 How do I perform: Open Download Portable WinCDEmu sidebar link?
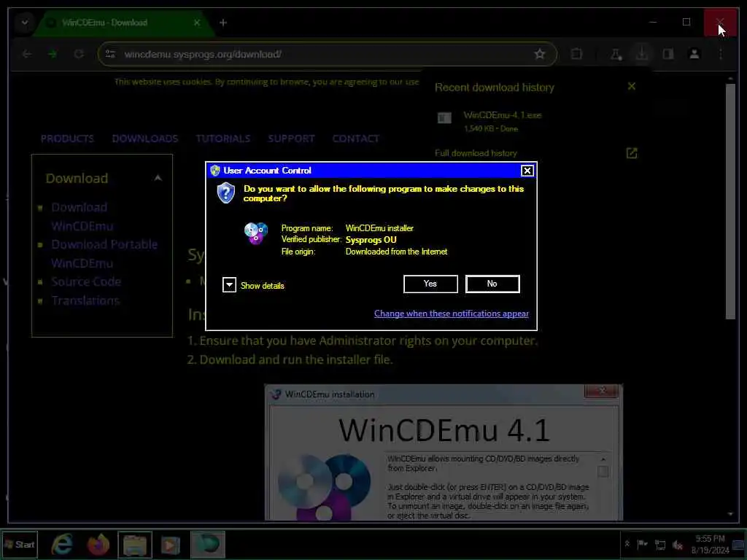point(104,254)
